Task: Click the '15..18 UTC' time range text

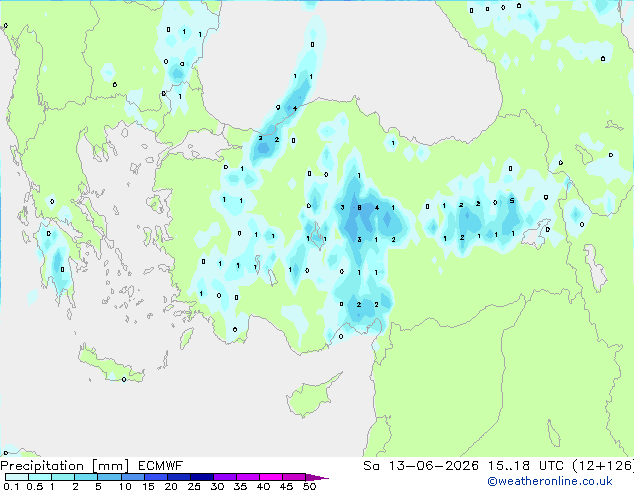Action: [526, 466]
